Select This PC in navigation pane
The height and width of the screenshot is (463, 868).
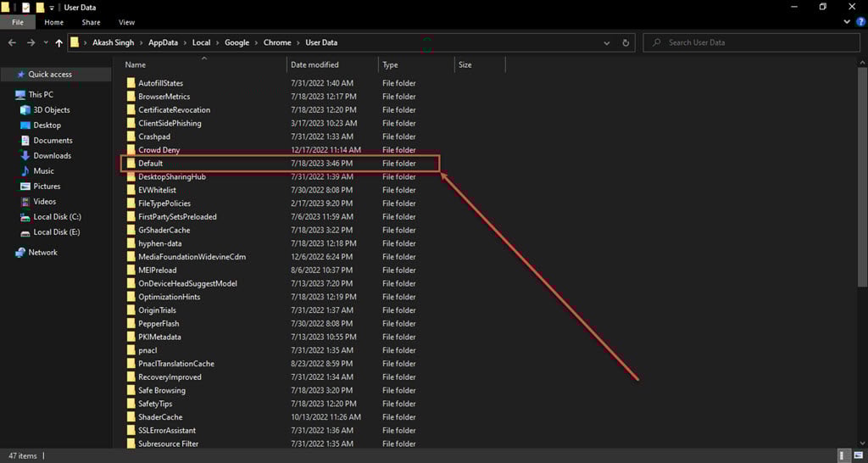34,95
